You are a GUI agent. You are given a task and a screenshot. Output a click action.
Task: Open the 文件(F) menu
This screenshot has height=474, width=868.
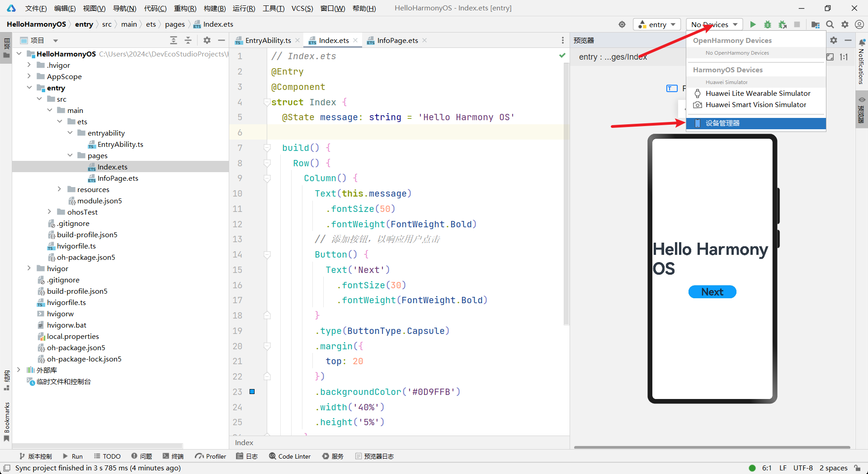point(36,8)
